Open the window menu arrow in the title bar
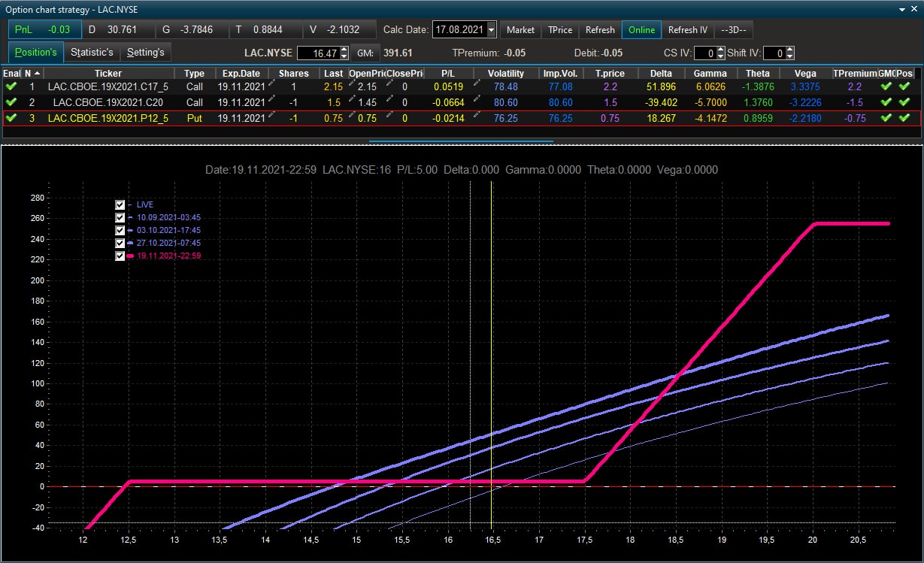 coord(903,8)
